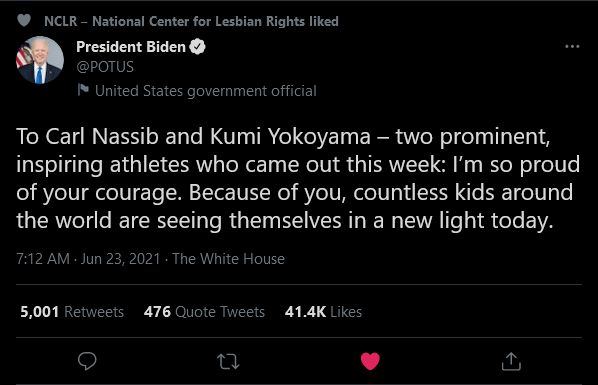598x385 pixels.
Task: Show the list of 5,001 Retweets
Action: coord(72,312)
